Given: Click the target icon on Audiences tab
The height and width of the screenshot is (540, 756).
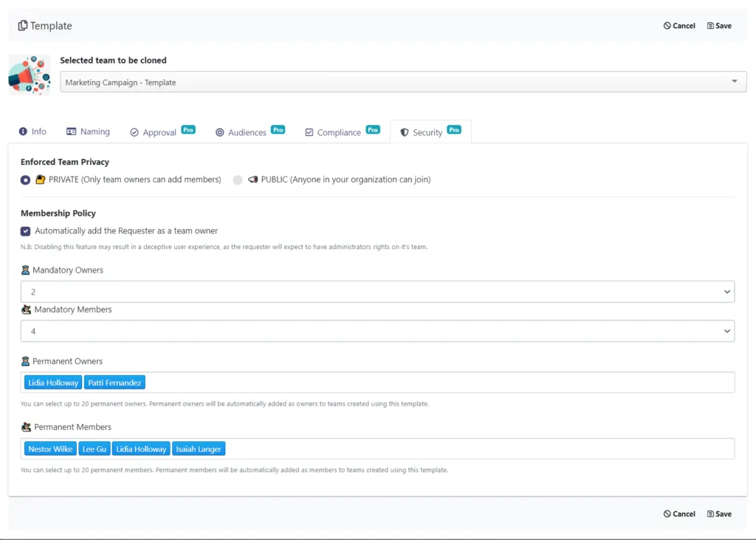Looking at the screenshot, I should (219, 132).
